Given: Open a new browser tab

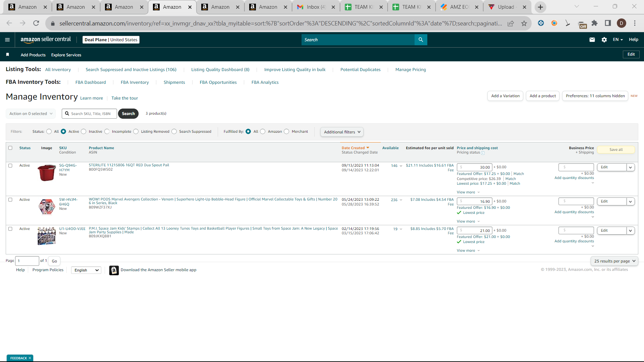Looking at the screenshot, I should [540, 7].
